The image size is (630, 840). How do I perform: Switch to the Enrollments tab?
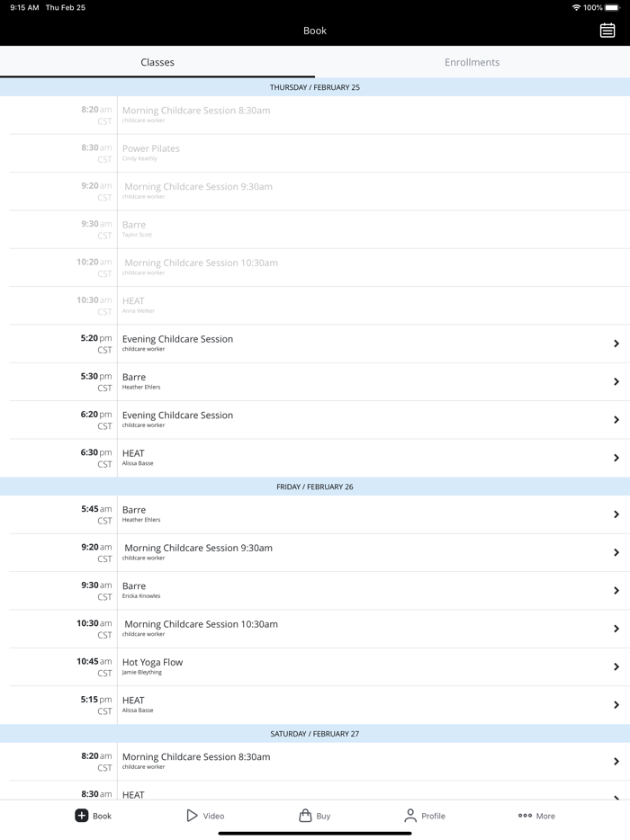click(472, 62)
